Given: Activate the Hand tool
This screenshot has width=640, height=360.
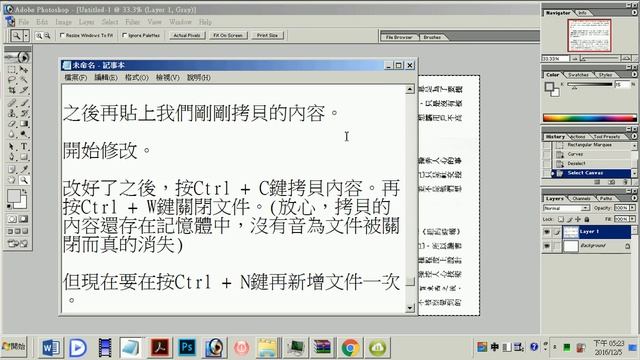Looking at the screenshot, I should 11,180.
